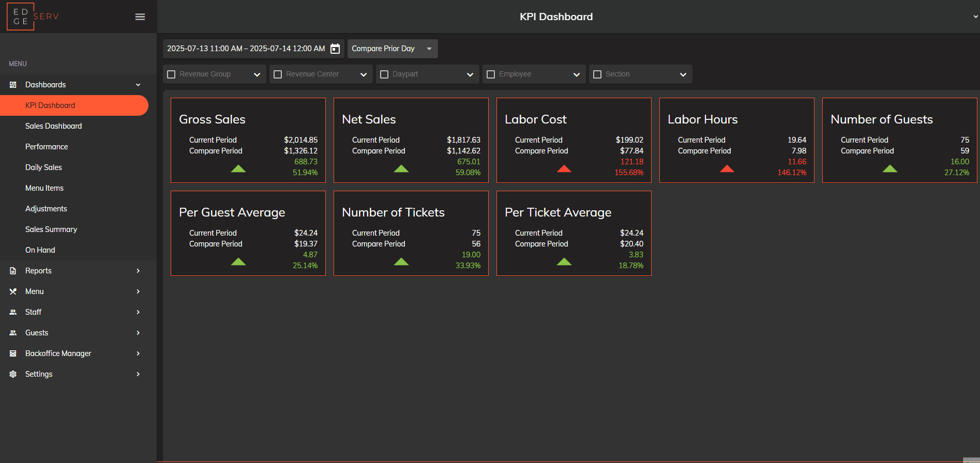This screenshot has height=463, width=980.
Task: Check the Employee filter checkbox
Action: (491, 74)
